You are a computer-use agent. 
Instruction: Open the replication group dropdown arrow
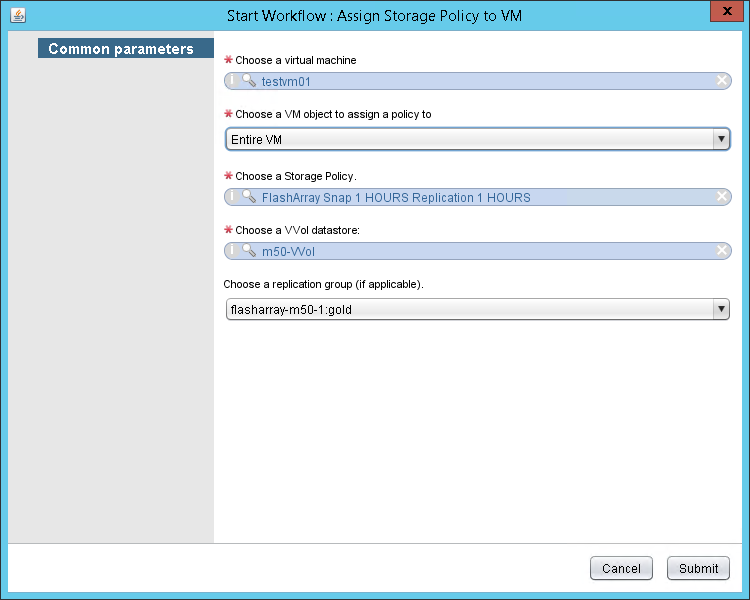pyautogui.click(x=720, y=310)
